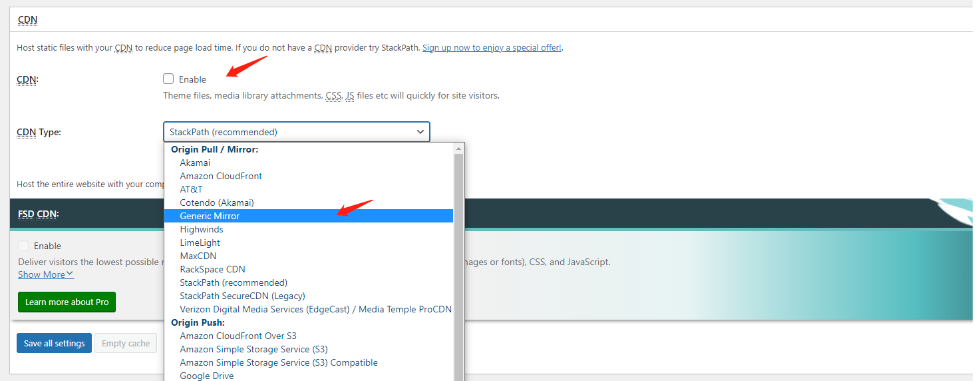Pick AT&T in the dropdown list

tap(309, 189)
